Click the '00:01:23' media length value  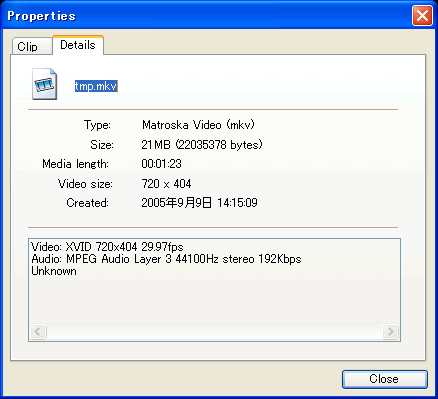161,164
